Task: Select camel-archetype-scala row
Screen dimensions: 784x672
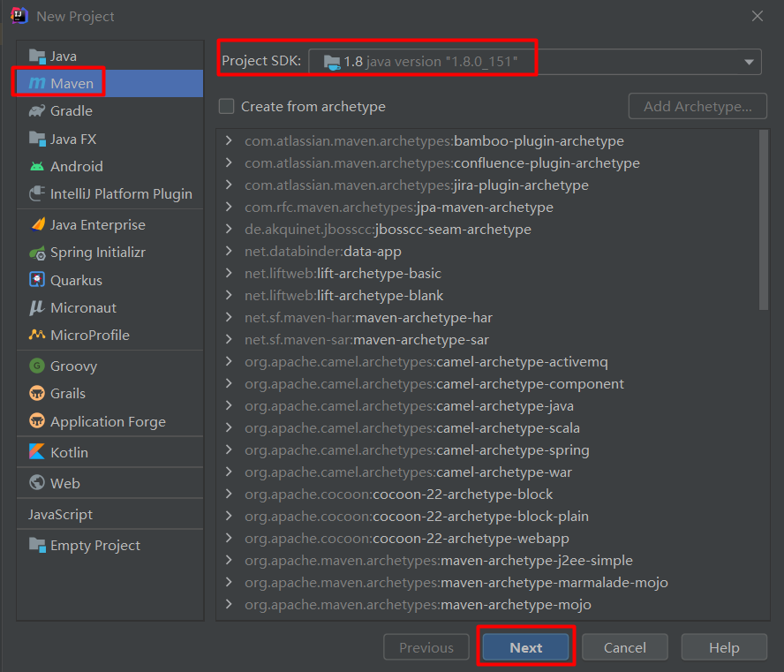Action: (x=487, y=427)
